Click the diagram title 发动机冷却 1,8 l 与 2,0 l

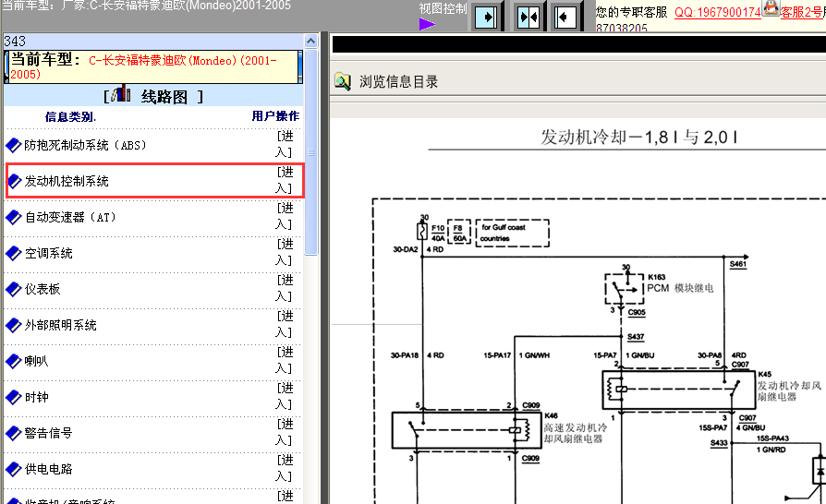click(x=638, y=138)
